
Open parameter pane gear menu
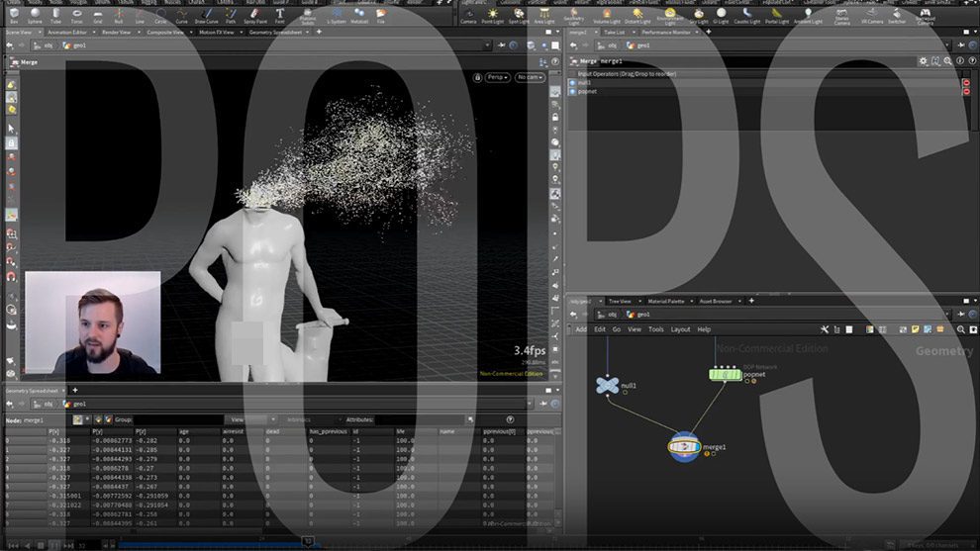(x=924, y=61)
